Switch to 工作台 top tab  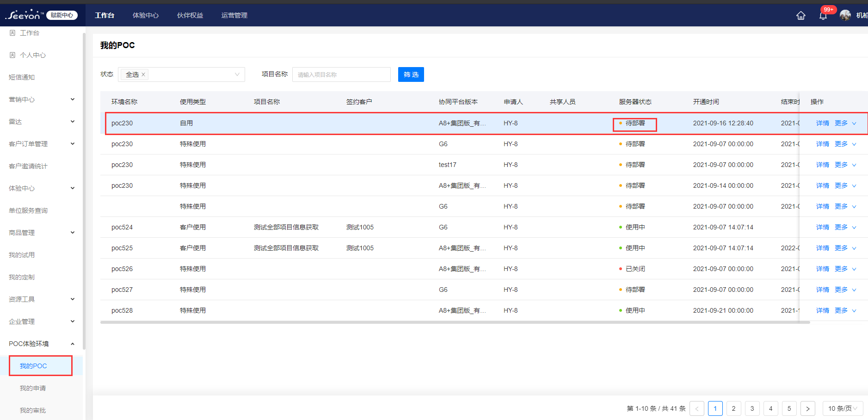pyautogui.click(x=105, y=15)
